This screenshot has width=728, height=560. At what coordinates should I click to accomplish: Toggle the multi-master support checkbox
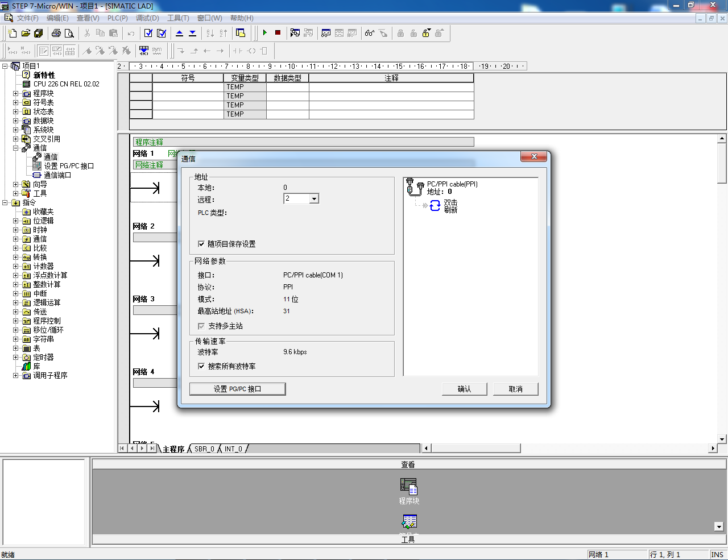201,326
